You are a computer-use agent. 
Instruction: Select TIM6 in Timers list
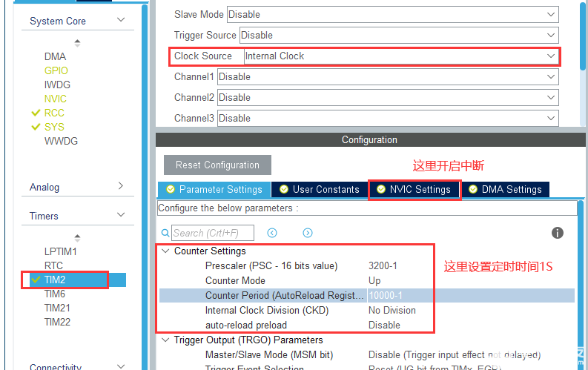(x=55, y=294)
